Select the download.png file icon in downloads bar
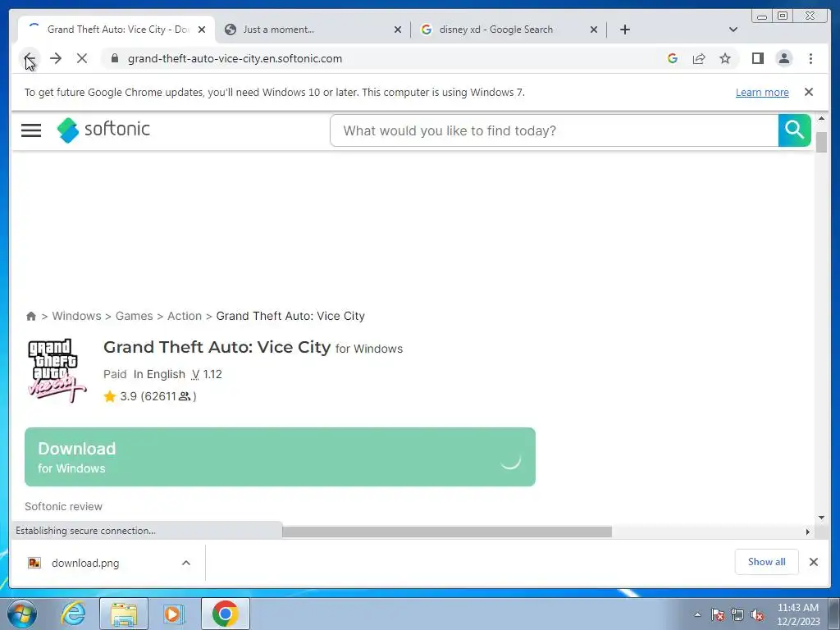The width and height of the screenshot is (840, 630). pos(34,563)
